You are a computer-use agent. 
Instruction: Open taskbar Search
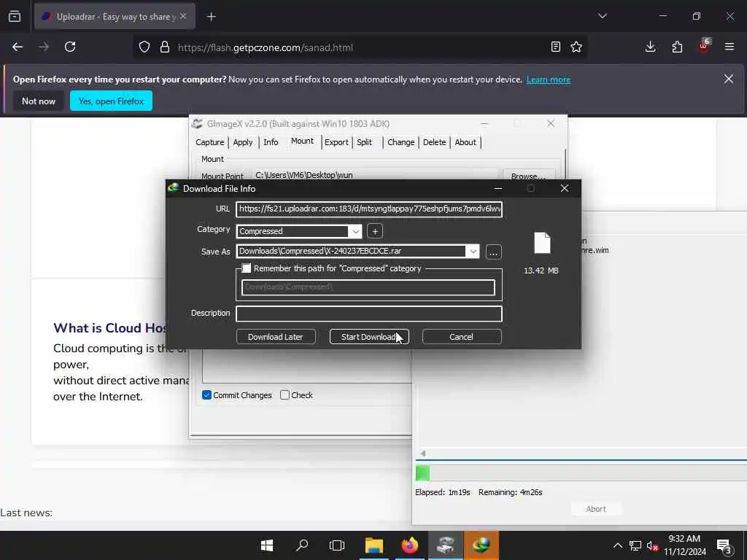302,545
